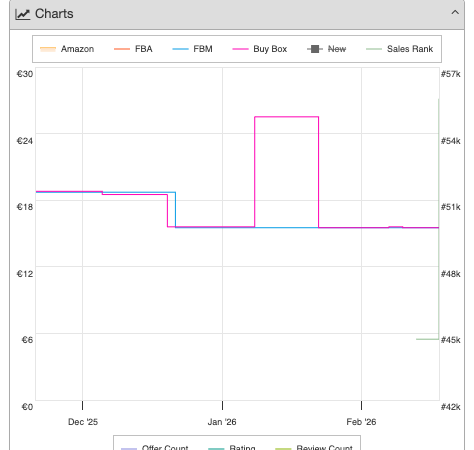This screenshot has width=474, height=450.
Task: Click the €18 price axis label
Action: [25, 207]
